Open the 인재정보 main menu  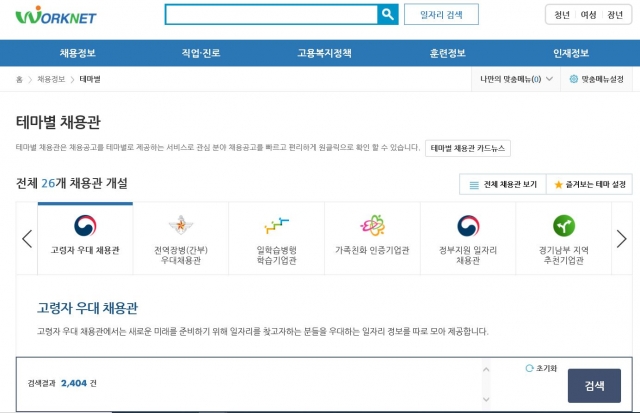point(571,53)
